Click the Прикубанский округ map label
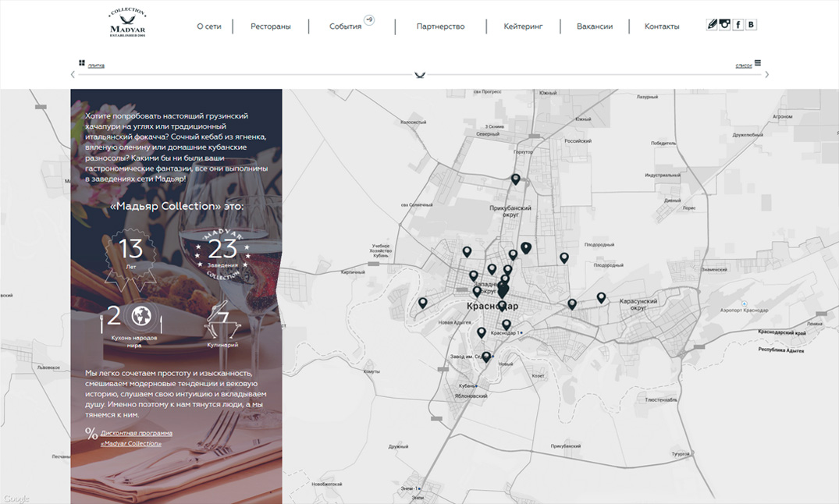 point(510,211)
